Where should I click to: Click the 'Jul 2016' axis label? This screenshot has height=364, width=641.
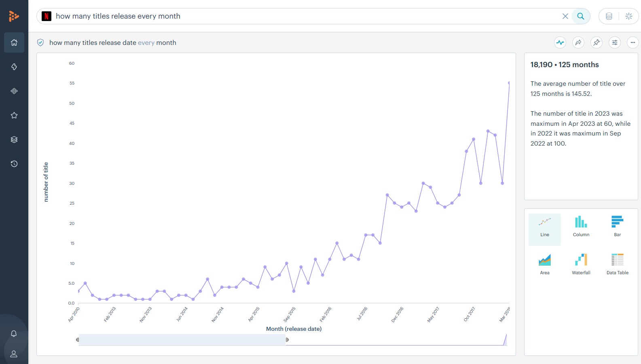tap(362, 313)
